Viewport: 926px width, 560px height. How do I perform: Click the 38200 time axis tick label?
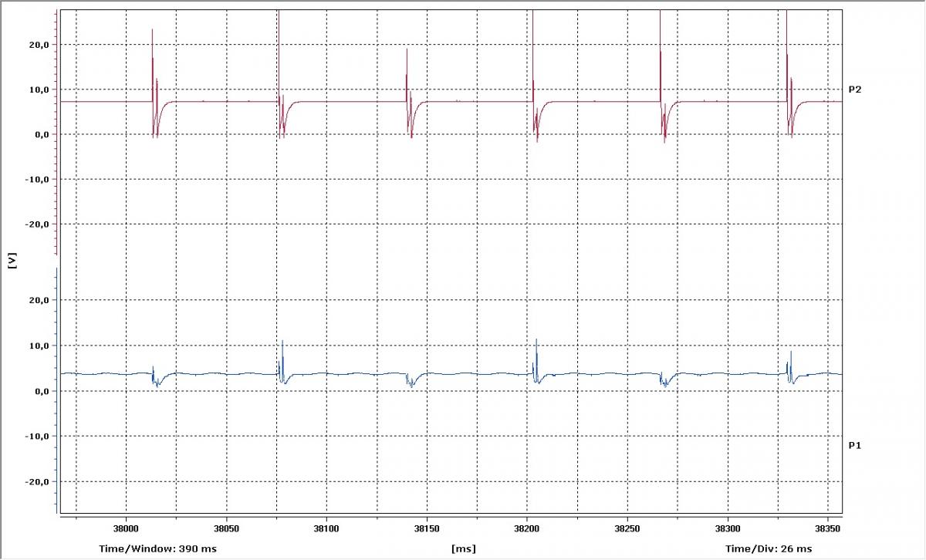(527, 529)
